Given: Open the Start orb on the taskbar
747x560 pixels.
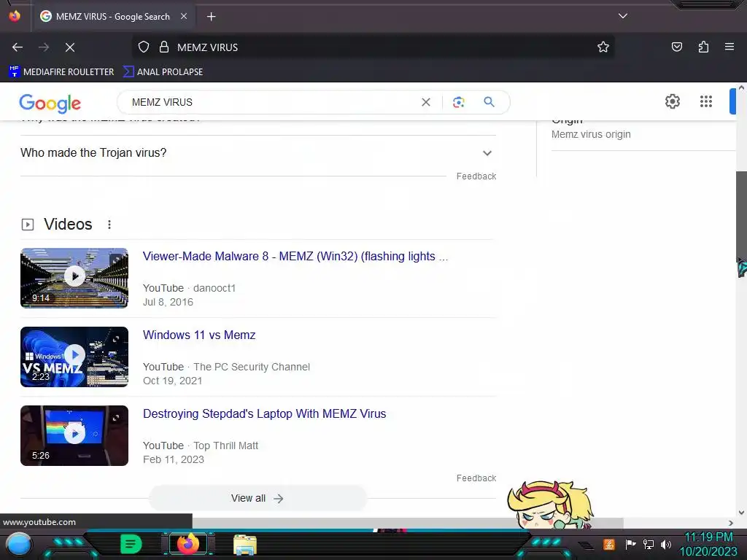Looking at the screenshot, I should click(18, 544).
